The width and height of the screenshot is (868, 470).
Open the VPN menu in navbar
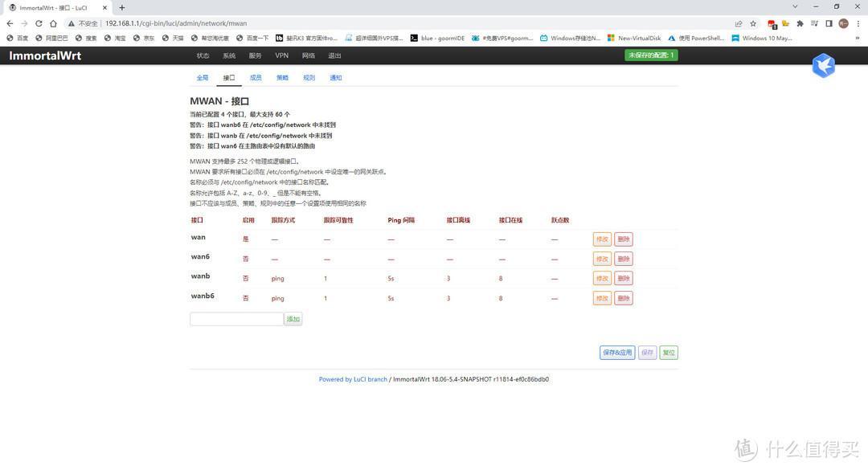point(282,55)
